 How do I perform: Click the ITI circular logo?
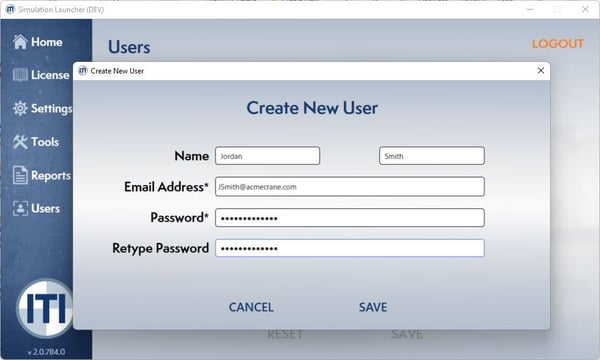pos(45,308)
